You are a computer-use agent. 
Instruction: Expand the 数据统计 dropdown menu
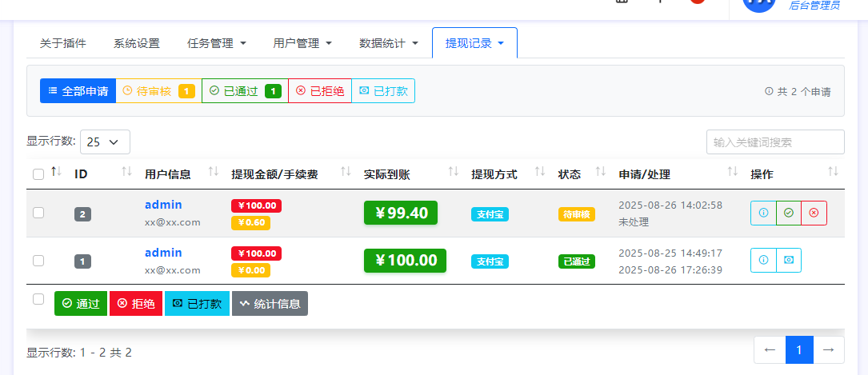point(389,43)
